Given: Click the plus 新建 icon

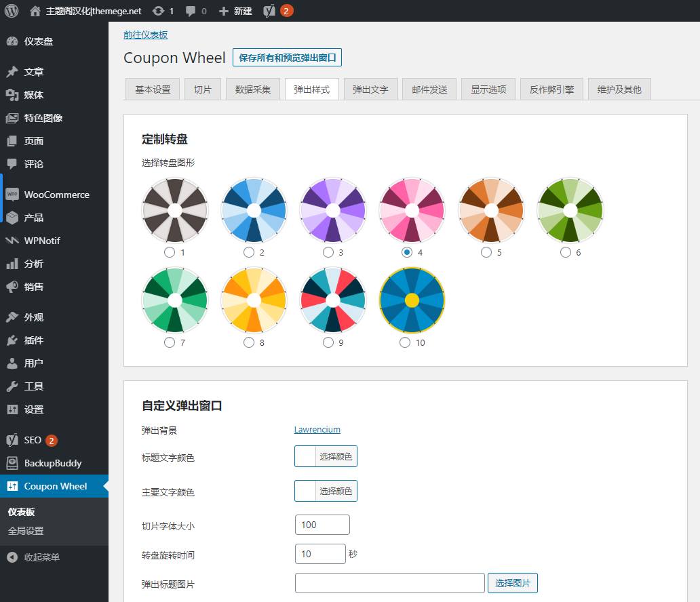Looking at the screenshot, I should [x=224, y=11].
